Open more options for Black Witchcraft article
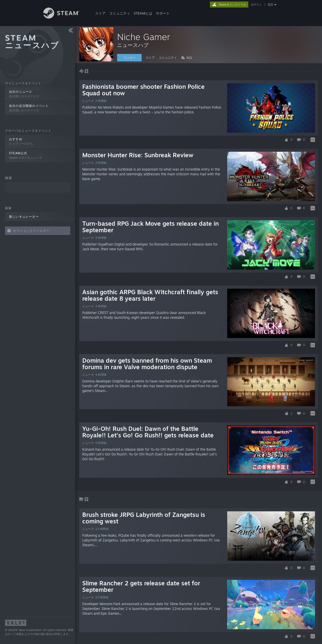The width and height of the screenshot is (322, 644). (312, 345)
